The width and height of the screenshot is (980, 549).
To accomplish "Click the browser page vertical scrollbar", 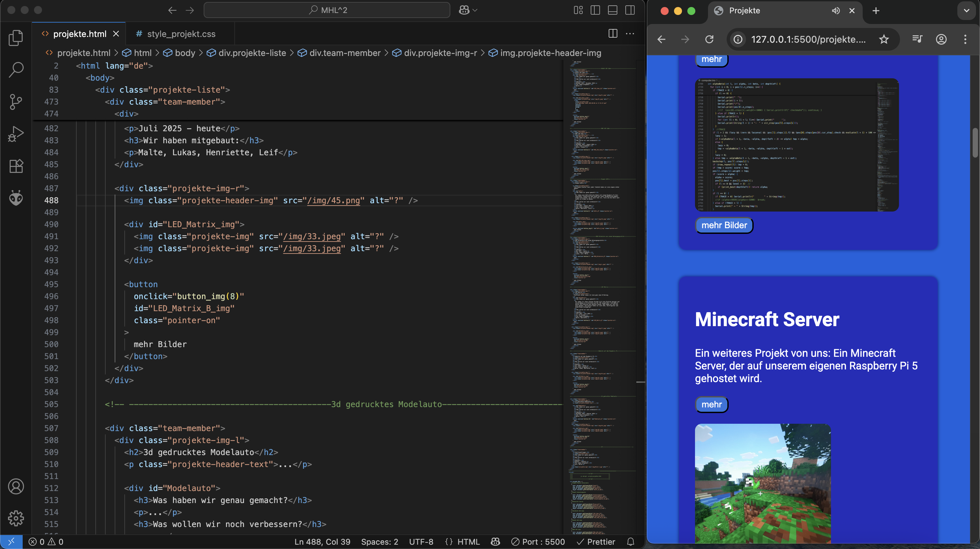I will click(x=975, y=143).
